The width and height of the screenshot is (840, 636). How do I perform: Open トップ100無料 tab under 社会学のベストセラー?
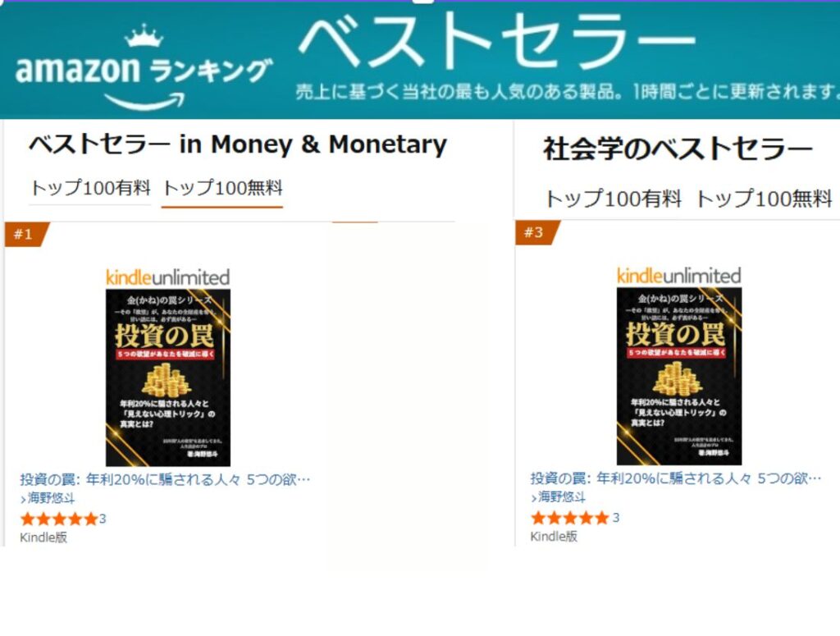pos(764,198)
